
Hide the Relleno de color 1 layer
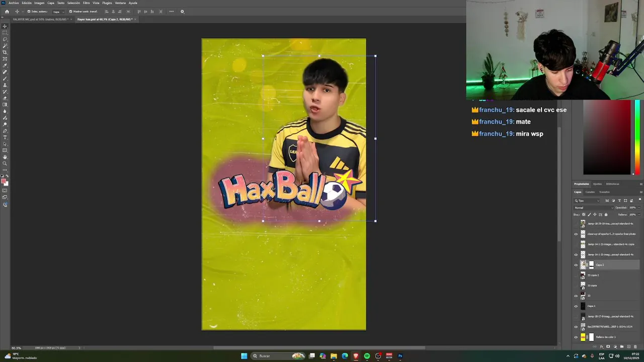tap(576, 337)
